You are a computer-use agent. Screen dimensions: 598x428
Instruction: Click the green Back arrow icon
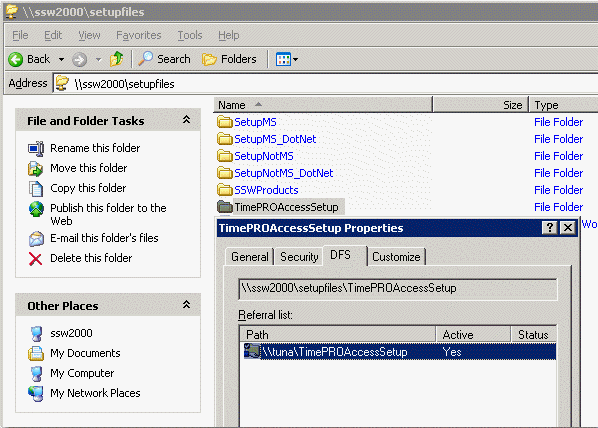16,60
